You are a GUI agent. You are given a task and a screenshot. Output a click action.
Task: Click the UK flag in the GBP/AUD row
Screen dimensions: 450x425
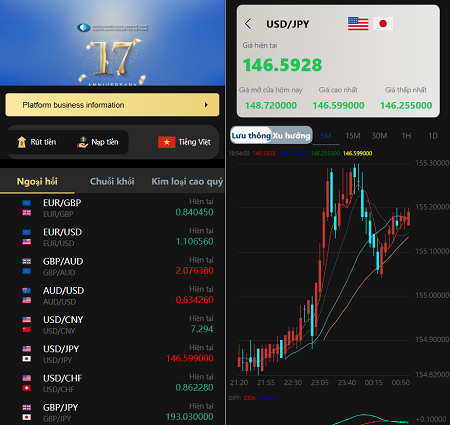click(27, 261)
